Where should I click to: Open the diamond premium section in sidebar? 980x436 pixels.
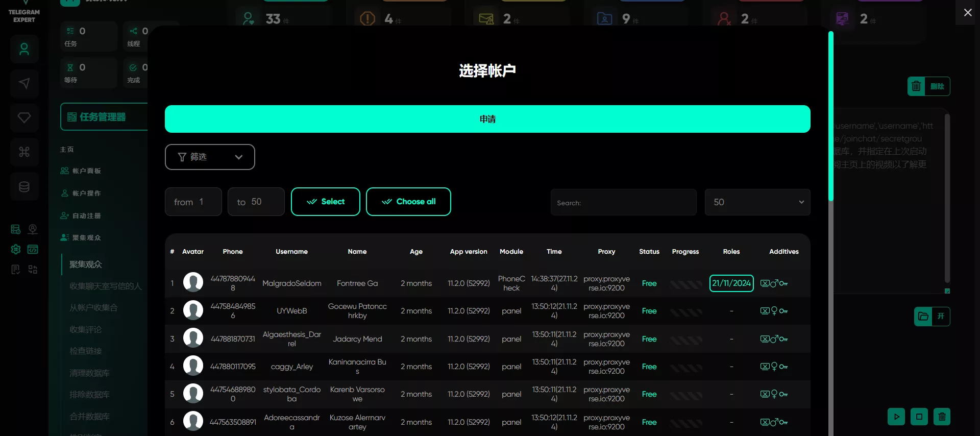click(24, 117)
